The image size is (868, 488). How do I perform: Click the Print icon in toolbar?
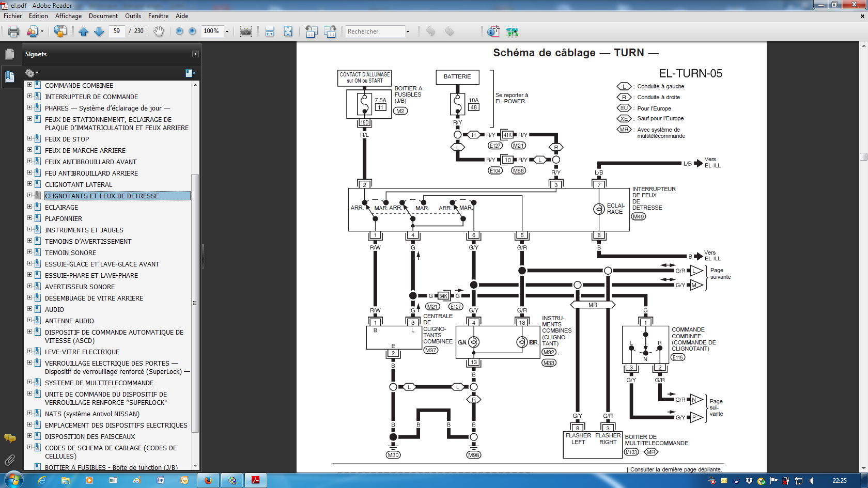(14, 32)
